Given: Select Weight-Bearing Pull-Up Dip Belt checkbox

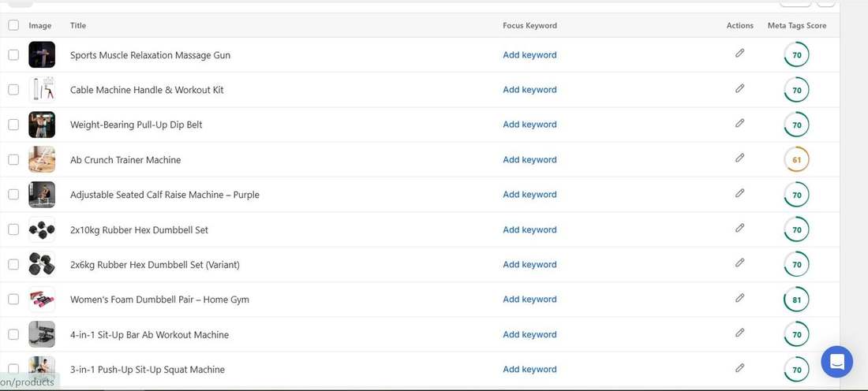Looking at the screenshot, I should point(13,125).
